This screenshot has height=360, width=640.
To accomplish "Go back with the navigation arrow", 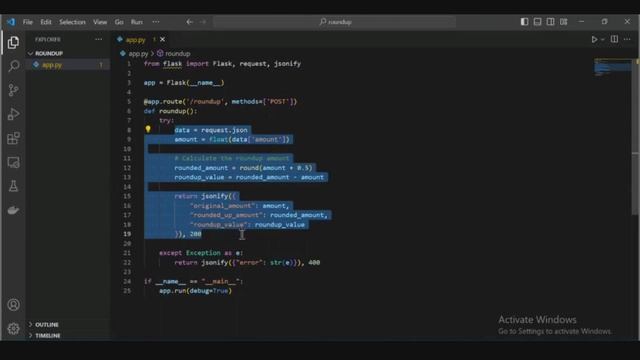I will click(189, 22).
